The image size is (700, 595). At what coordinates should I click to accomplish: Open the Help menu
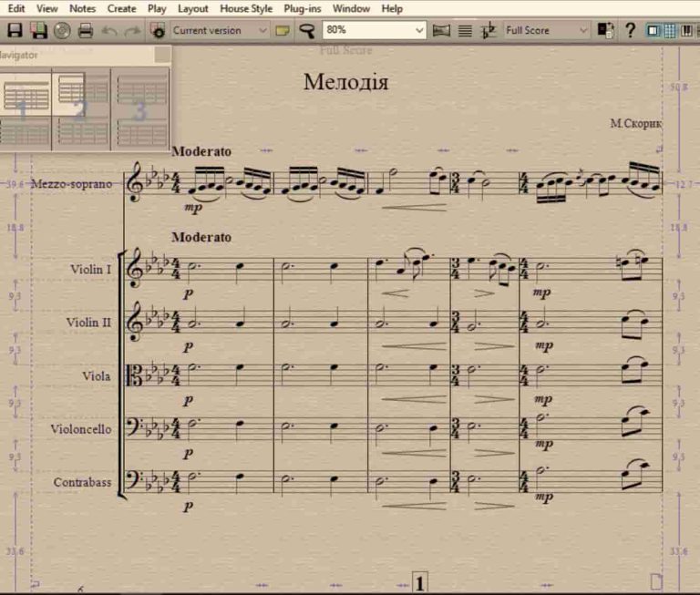(x=392, y=8)
